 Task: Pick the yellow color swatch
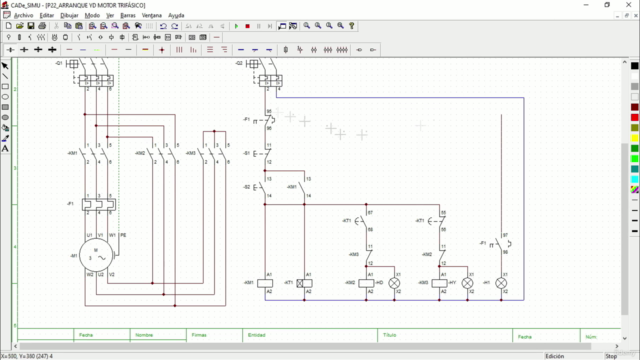pos(635,138)
